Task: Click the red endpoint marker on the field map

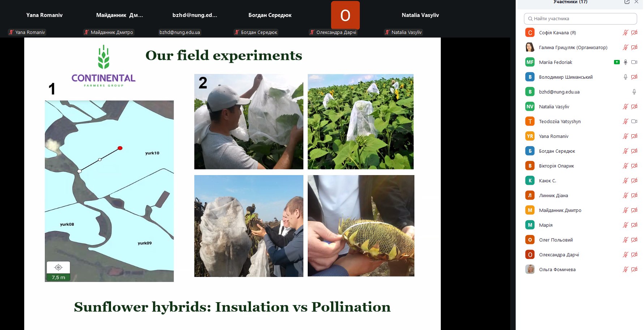Action: tap(120, 148)
